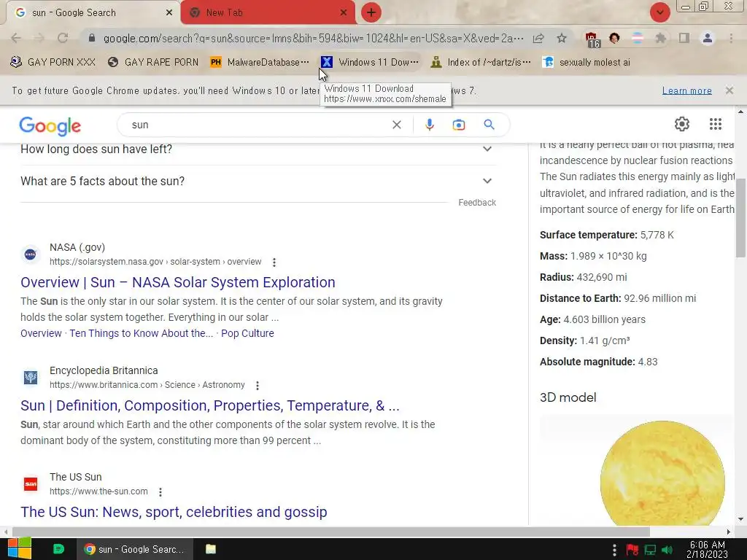This screenshot has width=747, height=560.
Task: Click the green app icon in taskbar
Action: [x=58, y=549]
